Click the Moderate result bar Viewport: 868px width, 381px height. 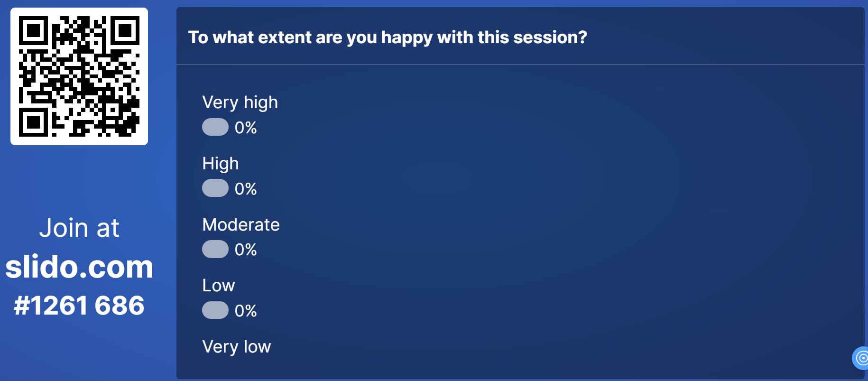click(x=215, y=249)
